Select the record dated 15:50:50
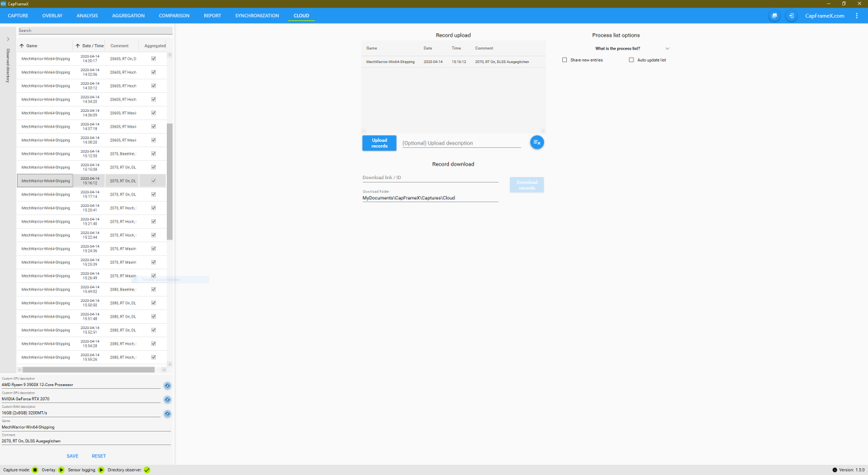The width and height of the screenshot is (868, 475). (x=92, y=303)
